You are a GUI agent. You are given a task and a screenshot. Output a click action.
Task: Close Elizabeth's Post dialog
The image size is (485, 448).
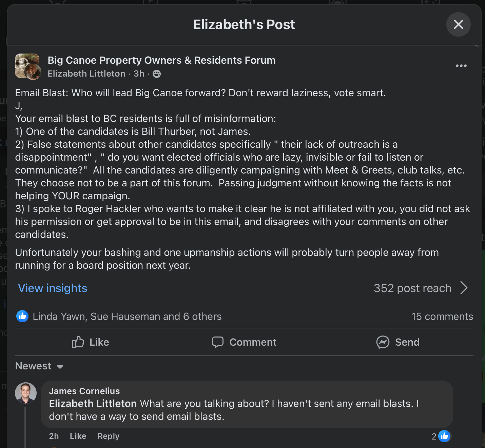coord(458,24)
